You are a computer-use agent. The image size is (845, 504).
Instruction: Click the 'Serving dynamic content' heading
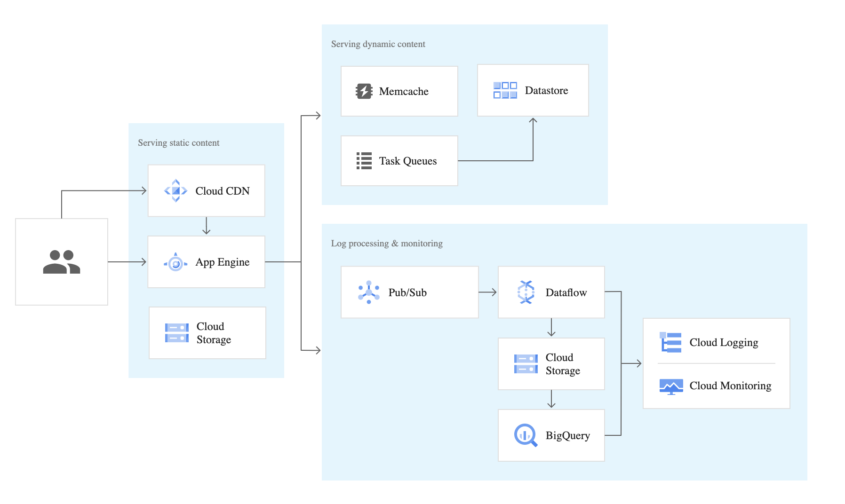pos(378,44)
